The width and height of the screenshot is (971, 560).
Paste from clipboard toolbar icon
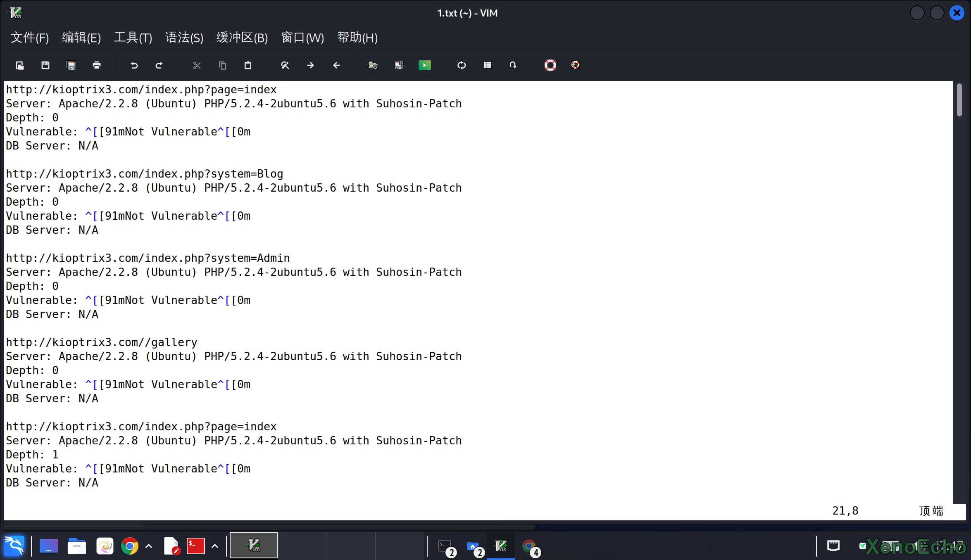click(248, 65)
